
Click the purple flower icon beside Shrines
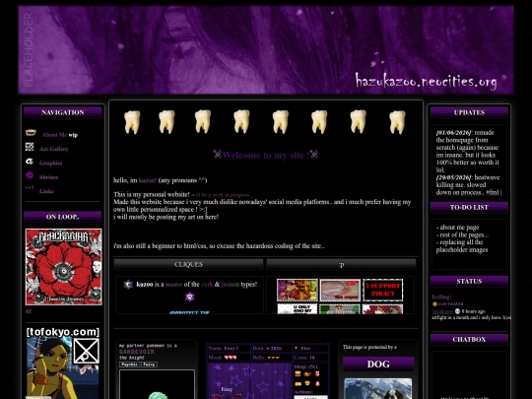coord(30,175)
